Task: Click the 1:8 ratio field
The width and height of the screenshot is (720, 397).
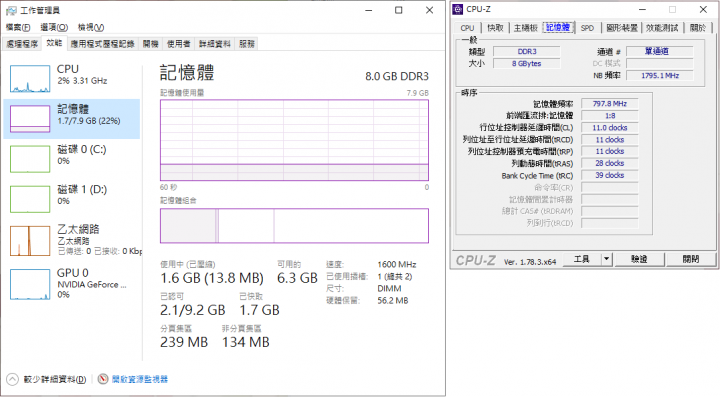Action: [x=609, y=116]
